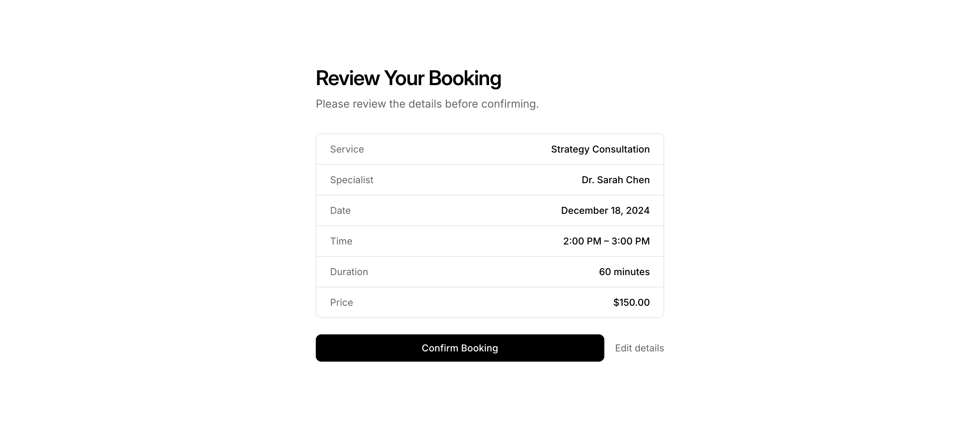Click the Date row label

[340, 210]
